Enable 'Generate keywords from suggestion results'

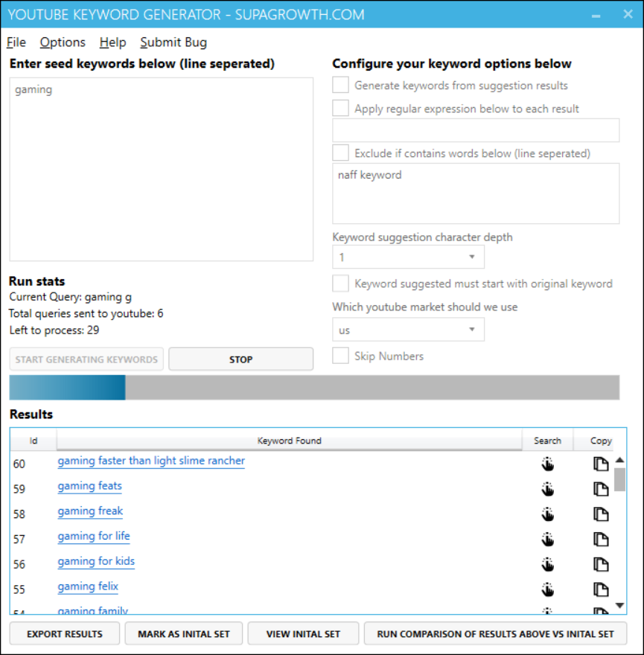coord(340,85)
